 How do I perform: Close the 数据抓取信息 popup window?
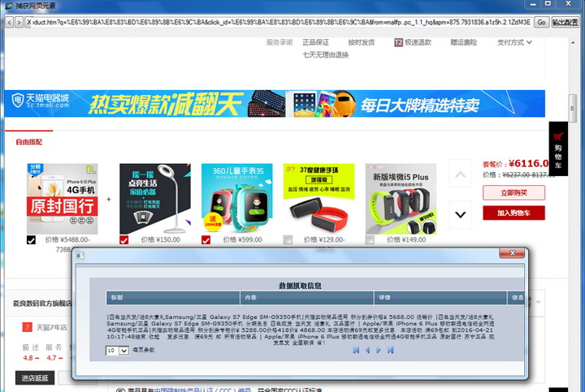[512, 253]
